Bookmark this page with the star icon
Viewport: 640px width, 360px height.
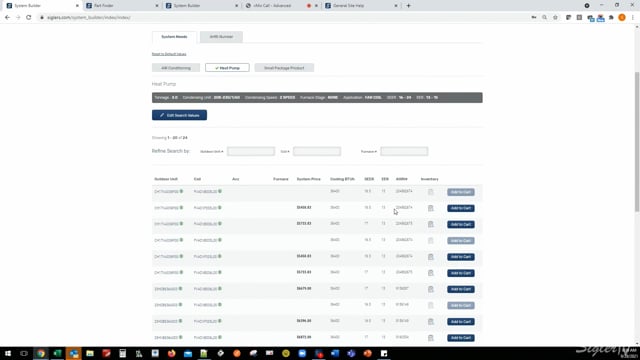point(555,18)
